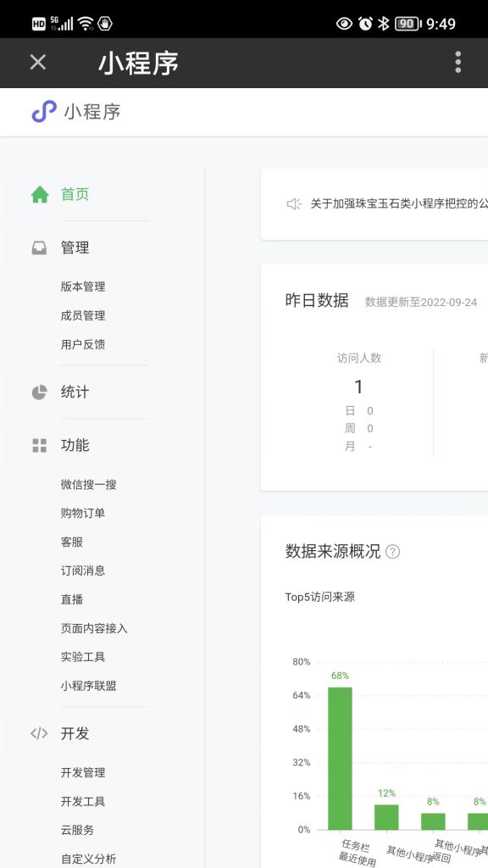Click the speaker announcement icon
The image size is (488, 868).
click(294, 204)
